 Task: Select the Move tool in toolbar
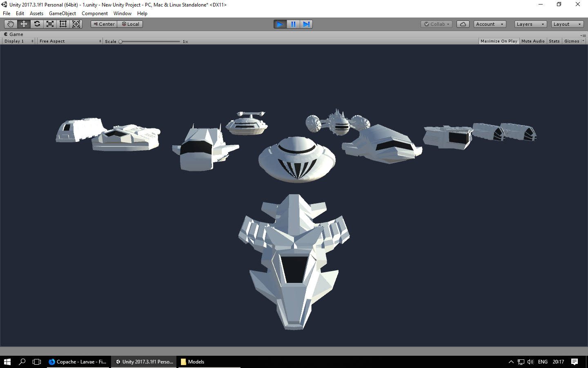click(24, 24)
